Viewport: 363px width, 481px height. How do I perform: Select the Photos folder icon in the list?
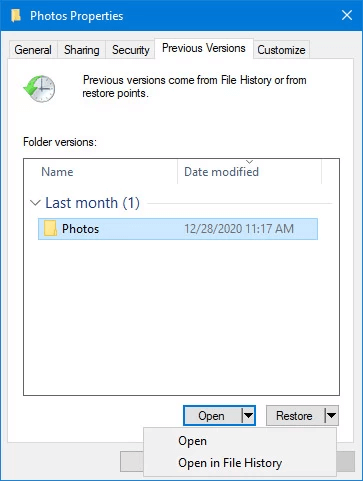click(x=50, y=229)
